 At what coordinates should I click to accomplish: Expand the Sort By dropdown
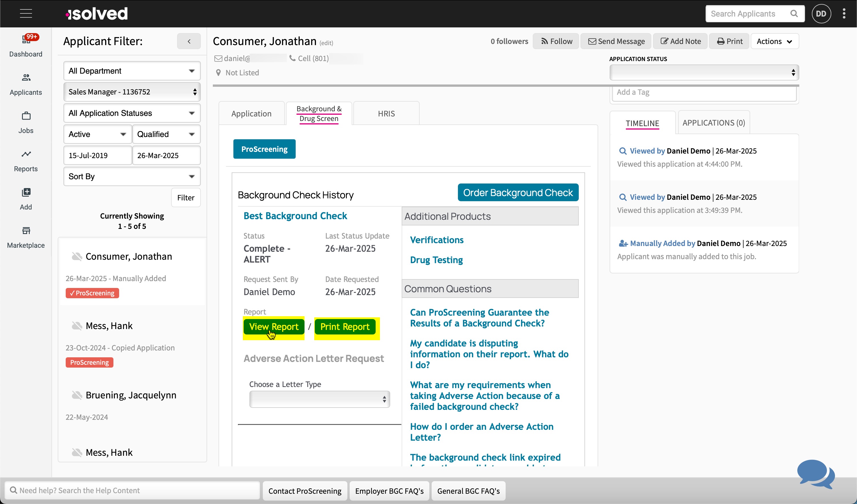click(x=132, y=176)
